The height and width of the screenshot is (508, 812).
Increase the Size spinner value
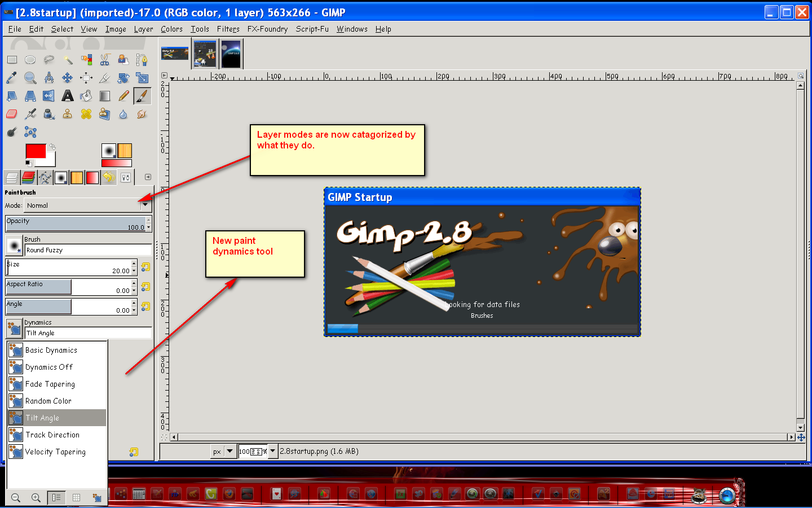134,264
